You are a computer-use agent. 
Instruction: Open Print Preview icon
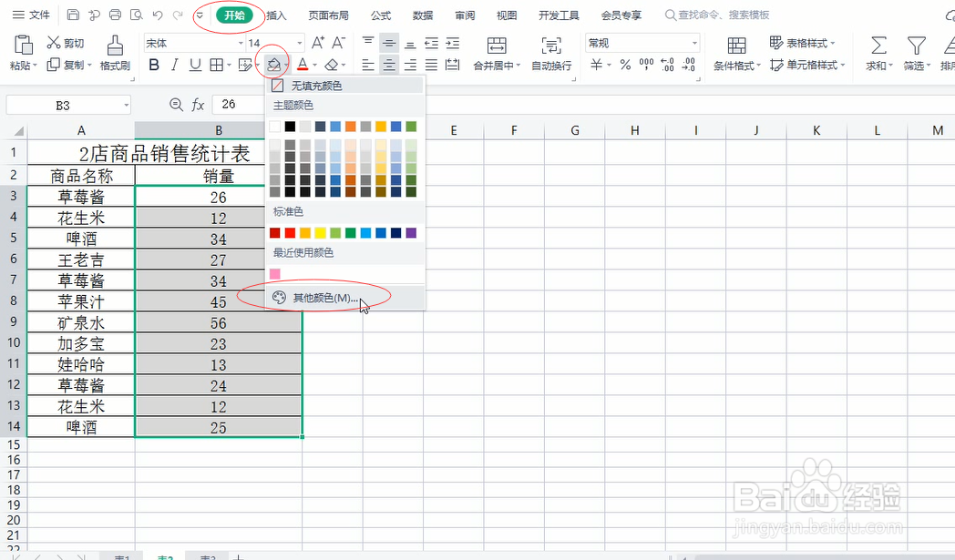[x=137, y=15]
